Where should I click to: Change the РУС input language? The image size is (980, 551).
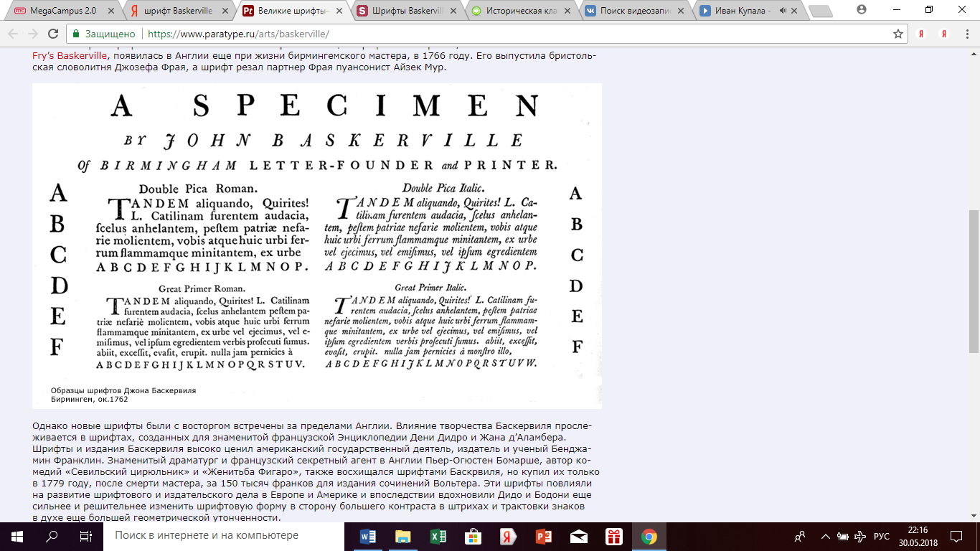(881, 536)
